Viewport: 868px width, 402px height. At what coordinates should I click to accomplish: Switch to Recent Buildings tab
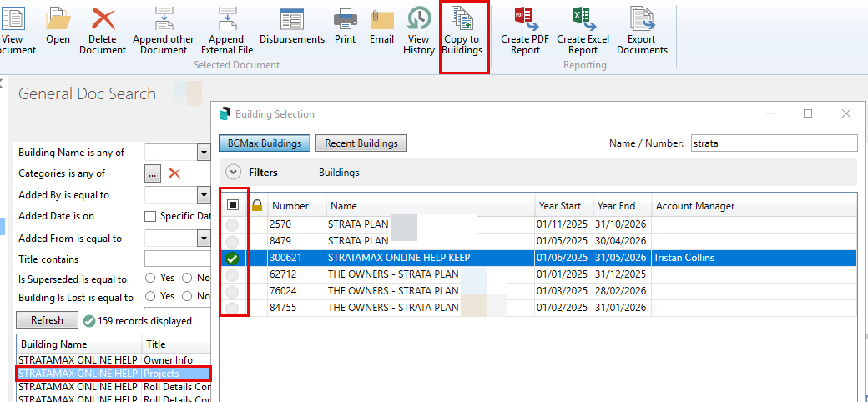[x=361, y=143]
